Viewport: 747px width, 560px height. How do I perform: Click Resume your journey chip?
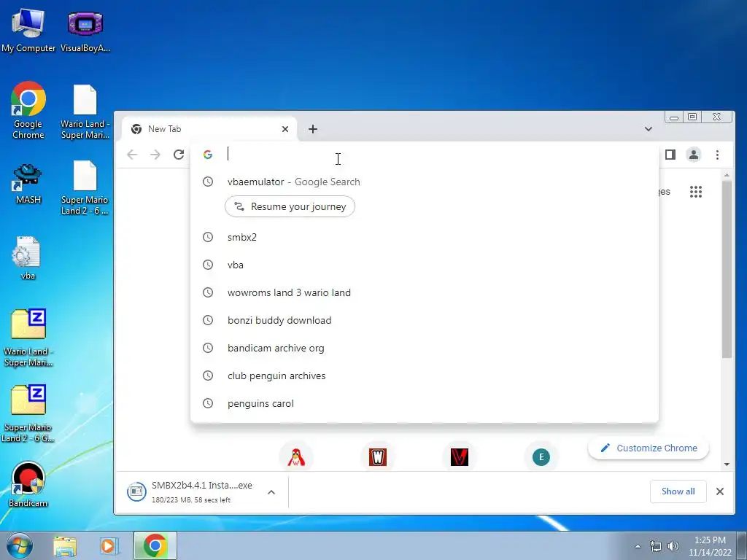click(x=290, y=206)
